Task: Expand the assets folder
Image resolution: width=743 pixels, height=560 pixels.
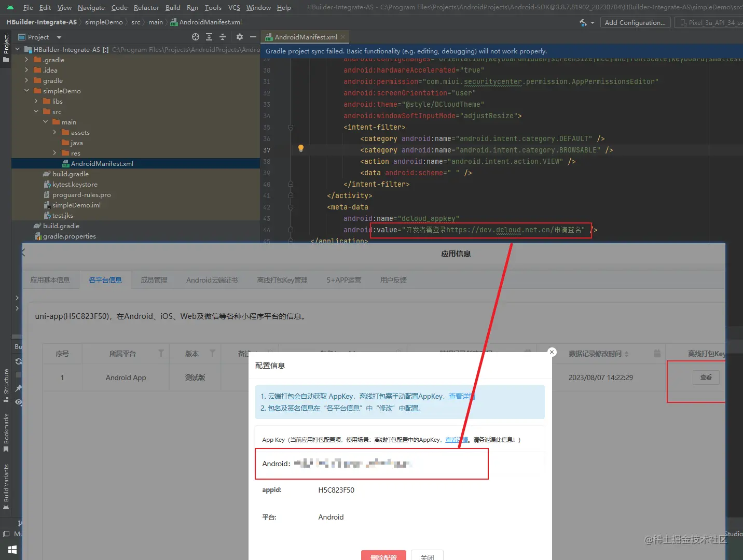Action: point(54,132)
